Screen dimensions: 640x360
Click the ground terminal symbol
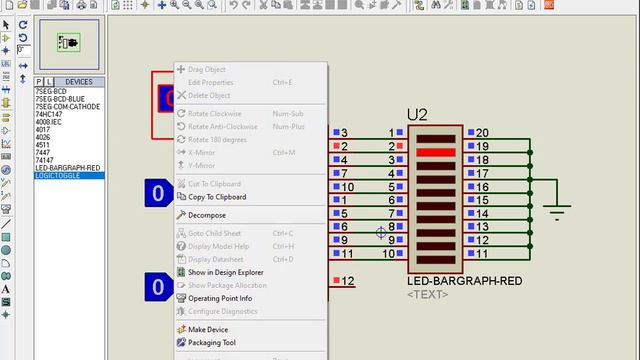[x=557, y=212]
